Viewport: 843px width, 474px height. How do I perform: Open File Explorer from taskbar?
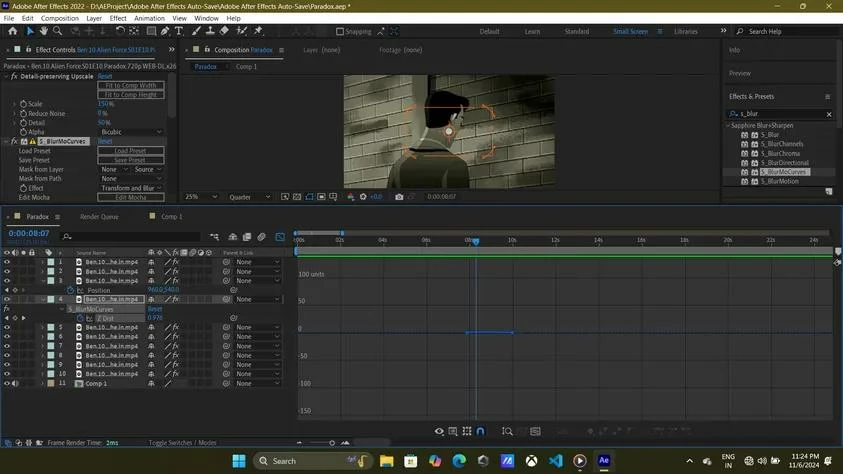point(387,461)
